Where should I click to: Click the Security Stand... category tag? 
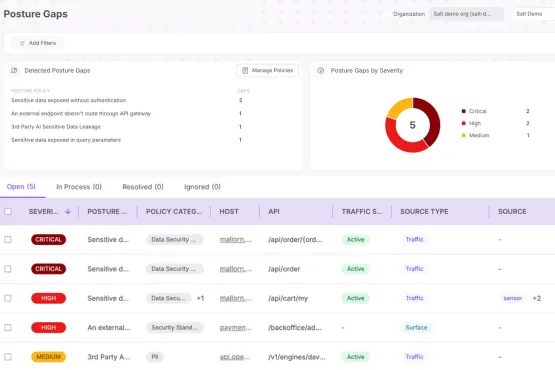tap(174, 328)
